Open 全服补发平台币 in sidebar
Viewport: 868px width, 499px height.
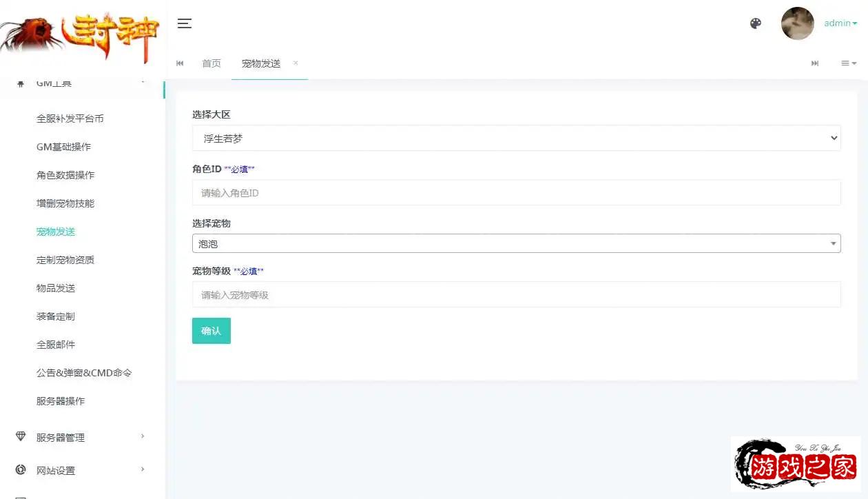click(x=70, y=119)
